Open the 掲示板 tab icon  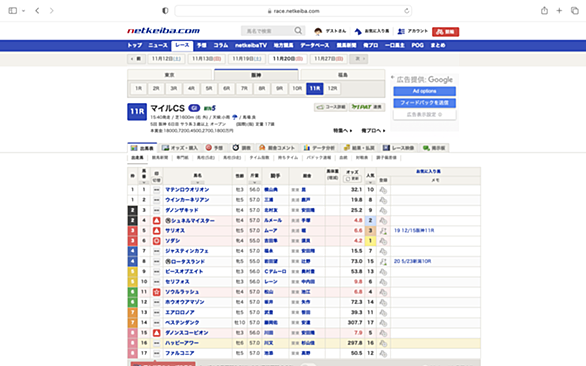pos(426,148)
